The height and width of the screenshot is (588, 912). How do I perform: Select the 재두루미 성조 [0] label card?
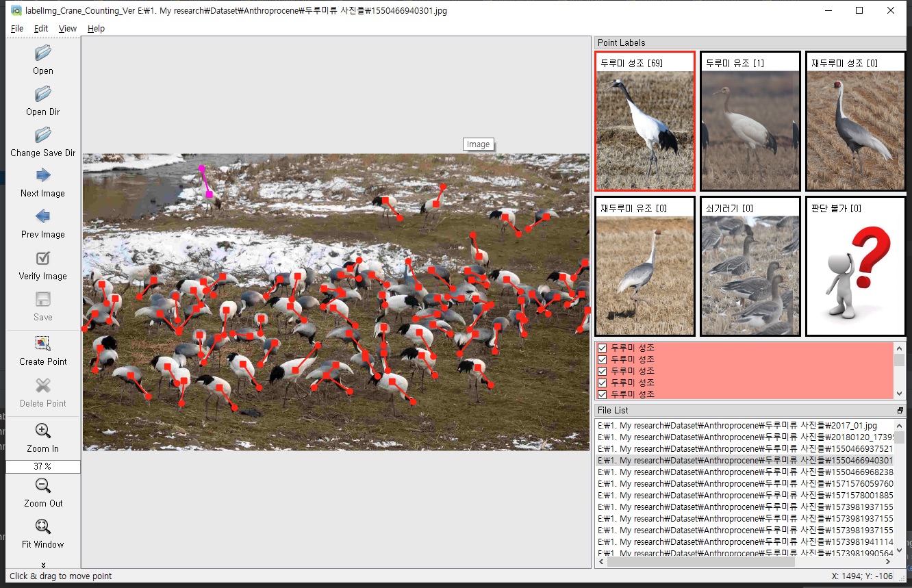[855, 121]
